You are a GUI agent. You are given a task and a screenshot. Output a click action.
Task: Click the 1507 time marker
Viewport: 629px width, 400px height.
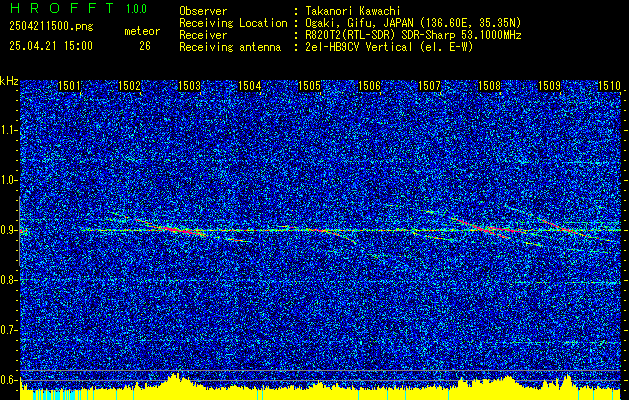point(429,85)
